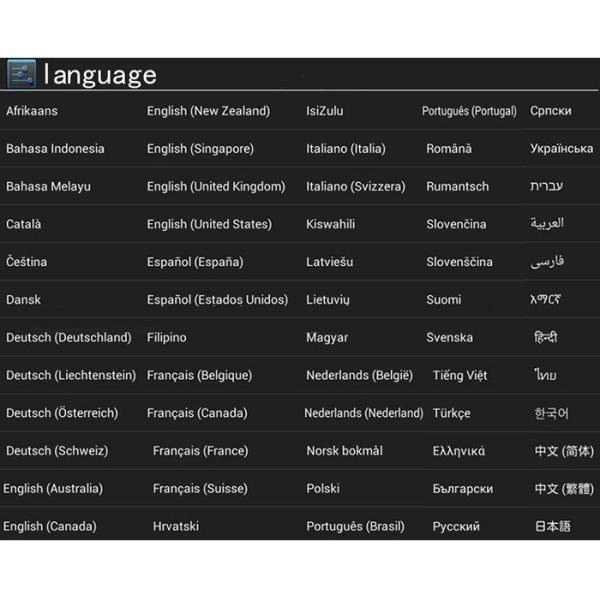Click the settings icon beside language title

[x=21, y=74]
